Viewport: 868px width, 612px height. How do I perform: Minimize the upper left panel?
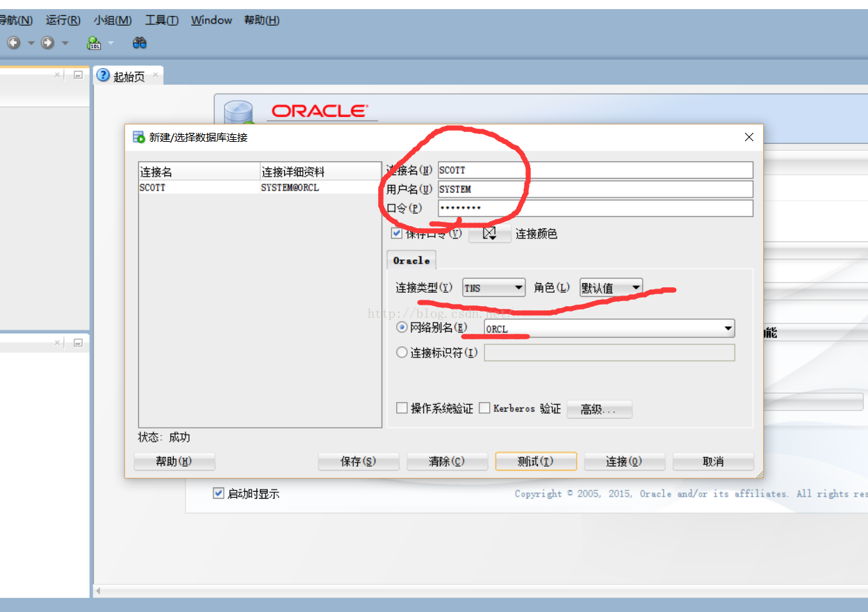(x=78, y=75)
